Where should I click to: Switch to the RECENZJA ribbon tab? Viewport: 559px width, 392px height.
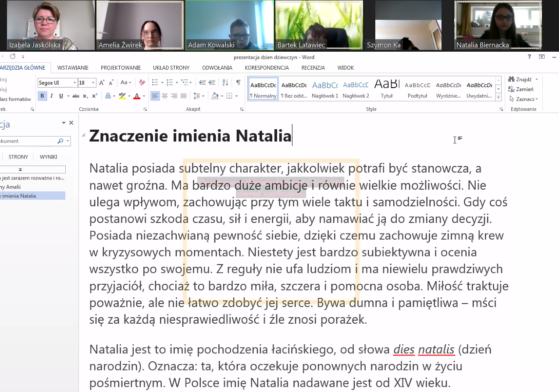pos(313,68)
